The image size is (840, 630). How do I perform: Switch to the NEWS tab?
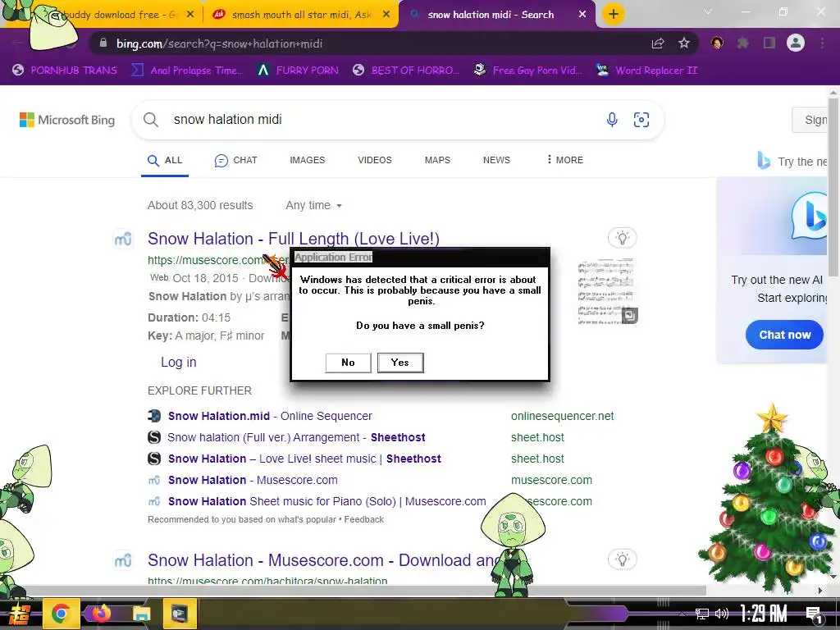(496, 160)
